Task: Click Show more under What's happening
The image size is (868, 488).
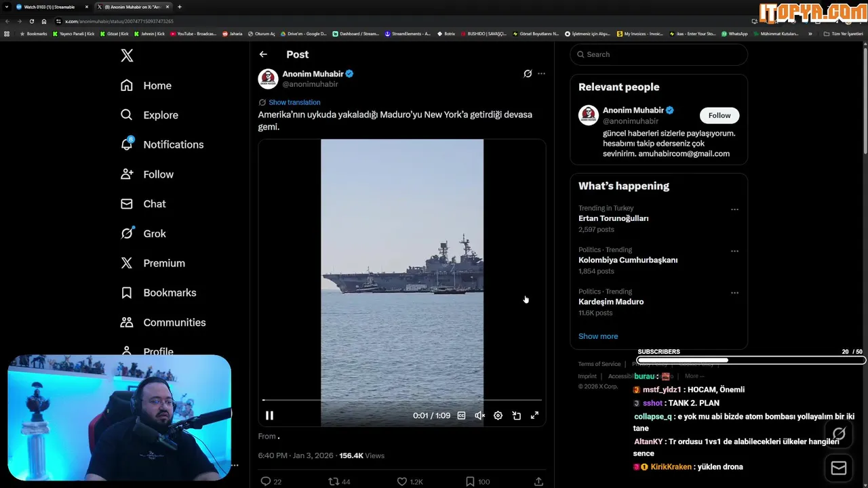Action: (x=598, y=336)
